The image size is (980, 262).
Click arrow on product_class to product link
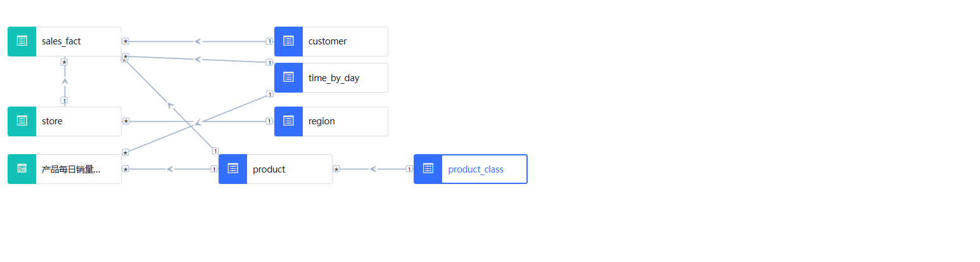tap(373, 169)
